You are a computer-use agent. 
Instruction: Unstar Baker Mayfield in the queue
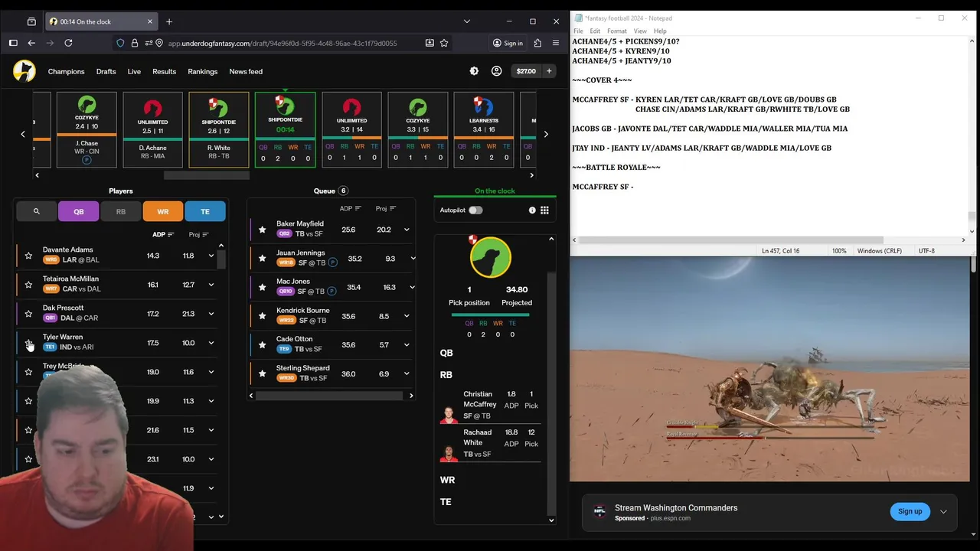pyautogui.click(x=263, y=230)
